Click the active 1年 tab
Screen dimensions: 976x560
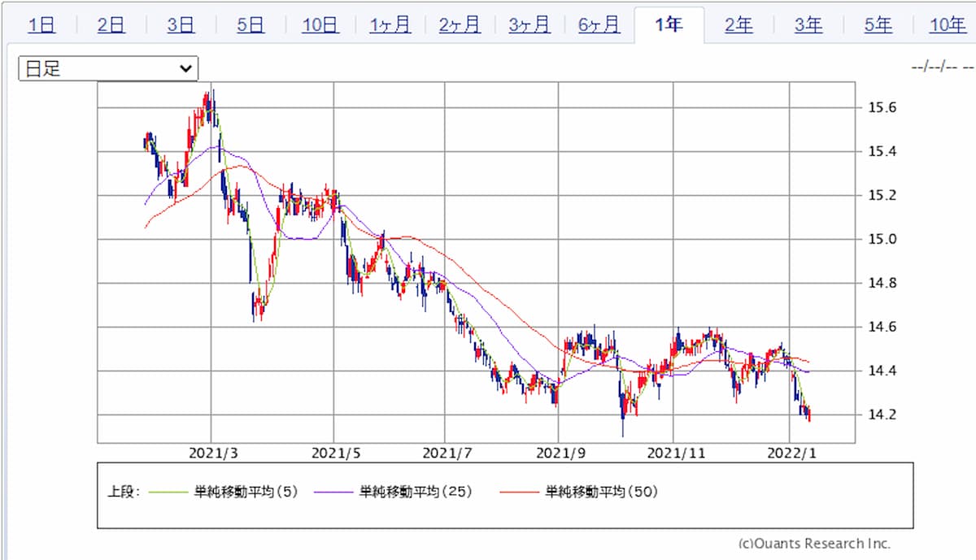[669, 25]
